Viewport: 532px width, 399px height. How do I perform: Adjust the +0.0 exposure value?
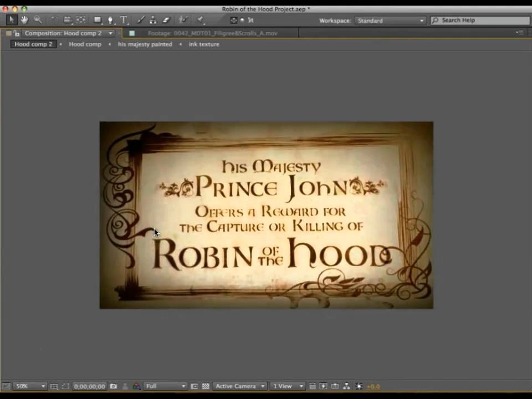(x=373, y=386)
